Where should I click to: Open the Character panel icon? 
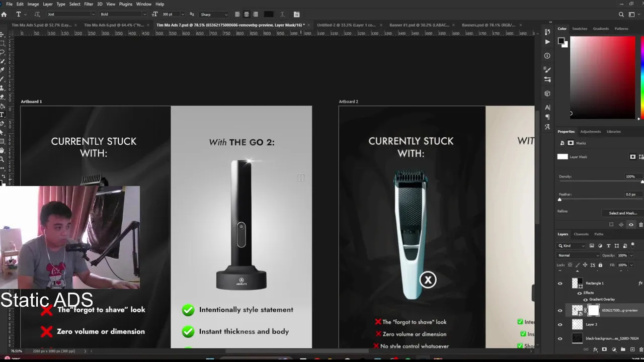pyautogui.click(x=547, y=107)
